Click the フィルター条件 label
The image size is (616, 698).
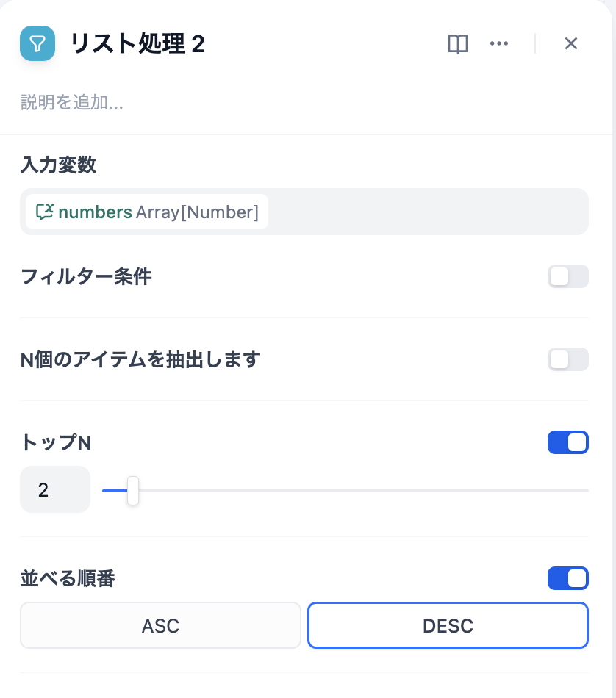86,277
